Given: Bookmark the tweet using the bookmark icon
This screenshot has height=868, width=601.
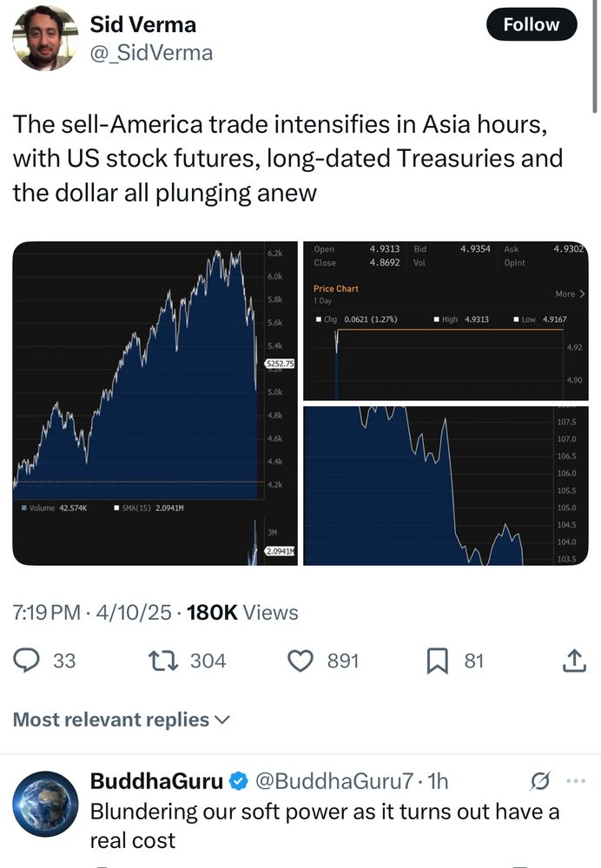Looking at the screenshot, I should coord(438,661).
